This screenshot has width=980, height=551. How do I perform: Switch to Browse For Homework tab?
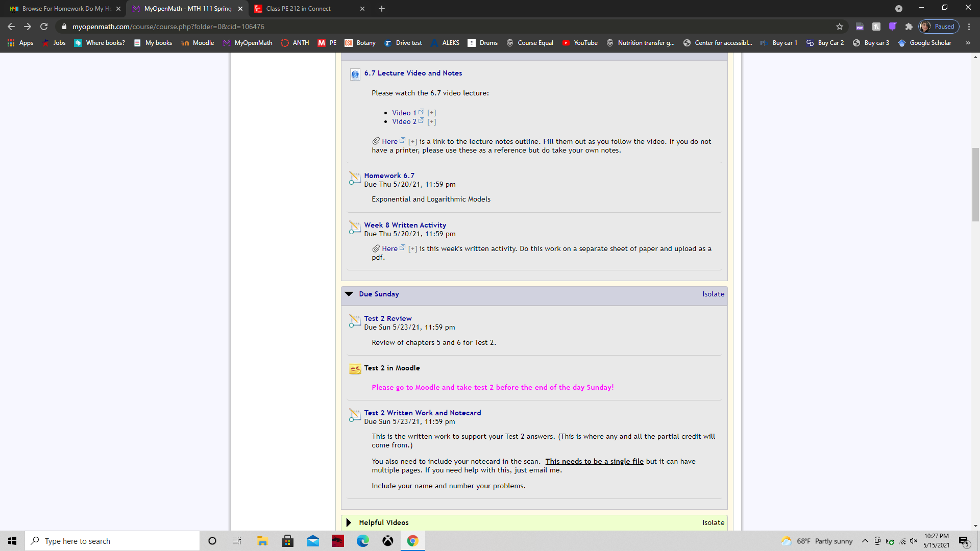coord(66,9)
